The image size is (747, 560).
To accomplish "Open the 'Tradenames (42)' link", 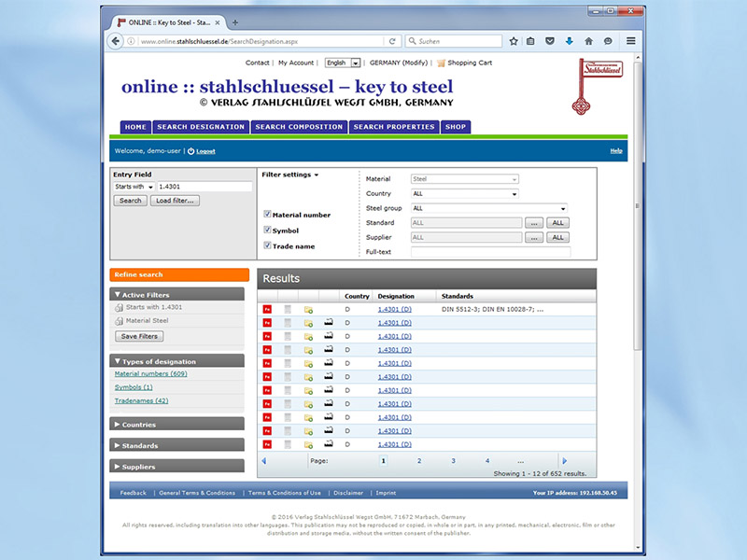I will click(141, 401).
